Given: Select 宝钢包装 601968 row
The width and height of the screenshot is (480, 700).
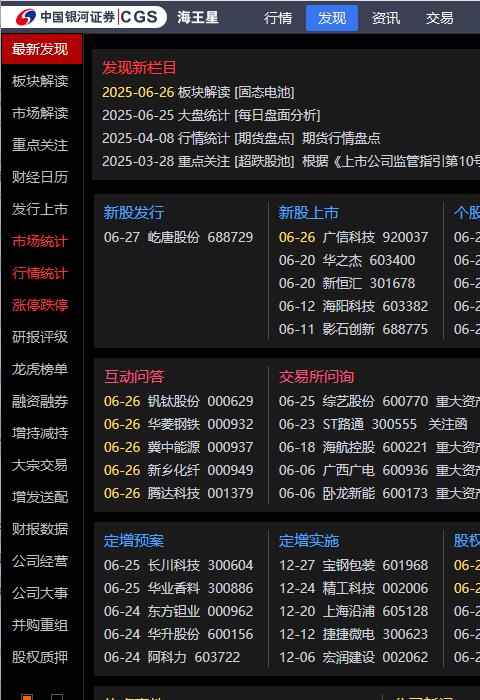Looking at the screenshot, I should tap(354, 565).
